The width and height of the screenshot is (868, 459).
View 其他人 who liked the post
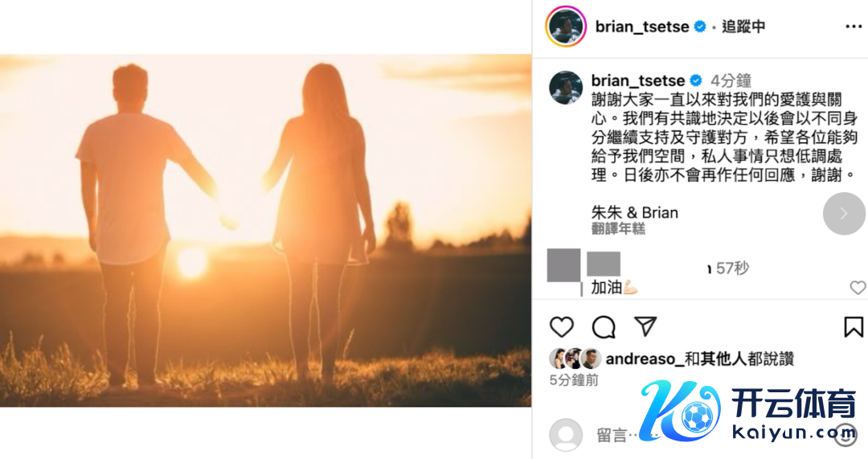pyautogui.click(x=716, y=359)
